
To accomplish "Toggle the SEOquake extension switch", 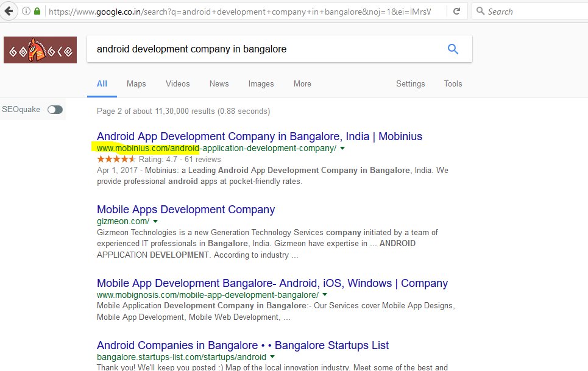I will click(54, 110).
